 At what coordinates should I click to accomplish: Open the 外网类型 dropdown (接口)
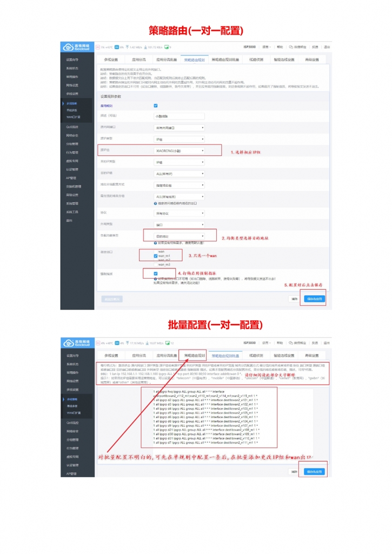pyautogui.click(x=179, y=225)
